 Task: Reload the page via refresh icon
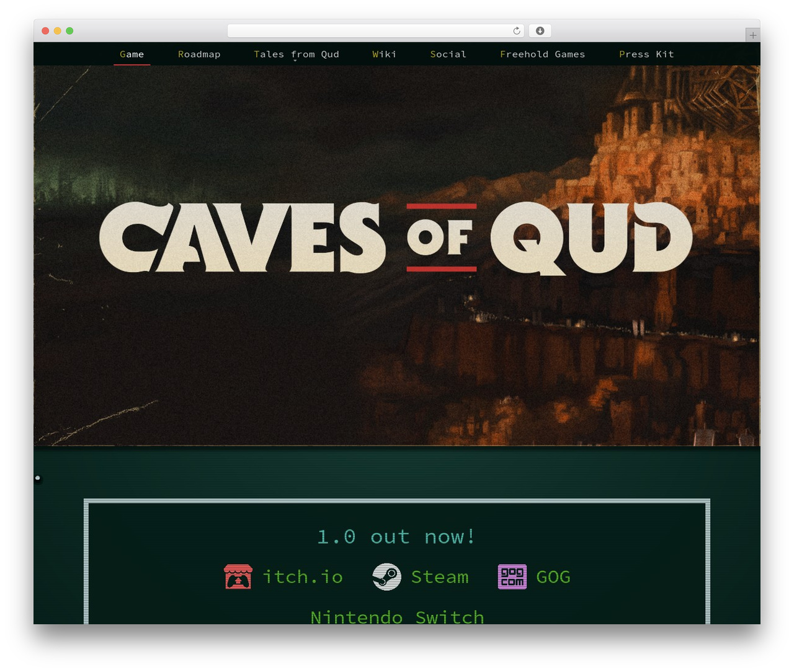(x=516, y=31)
